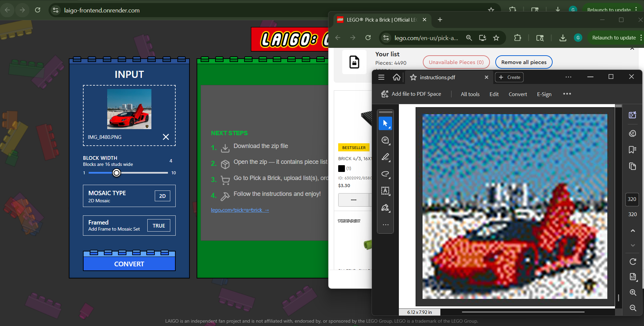This screenshot has height=326, width=644.
Task: Bookmark the lego.com page with star
Action: click(496, 38)
